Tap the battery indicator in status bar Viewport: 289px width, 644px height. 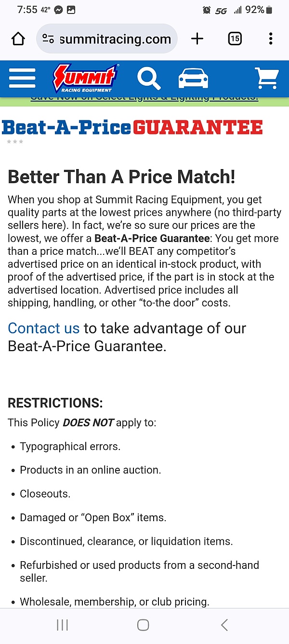tap(269, 10)
